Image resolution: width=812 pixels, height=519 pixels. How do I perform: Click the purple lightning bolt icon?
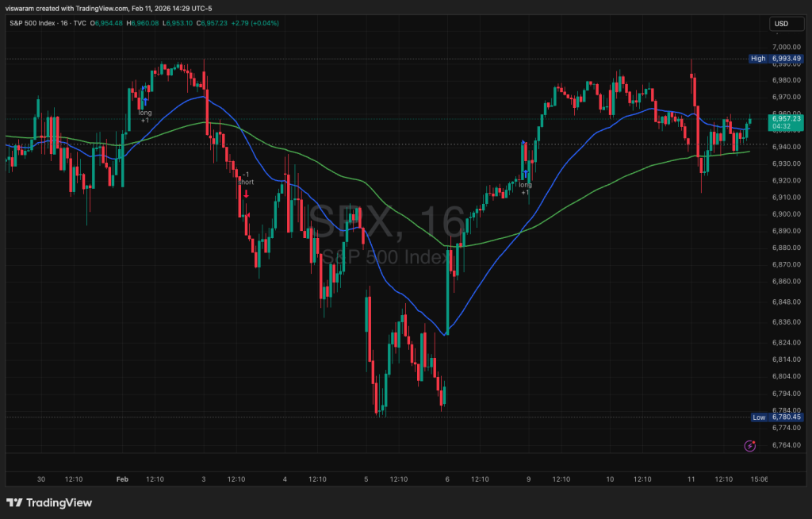(750, 446)
